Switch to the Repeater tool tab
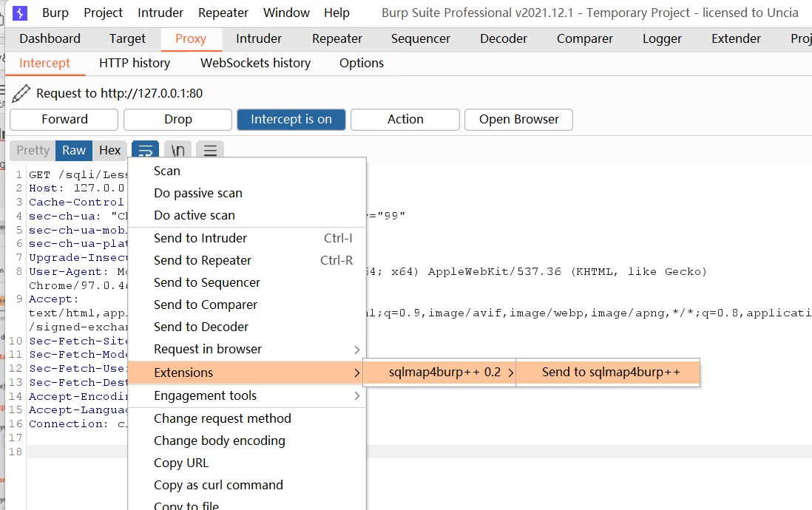This screenshot has height=510, width=812. (337, 39)
